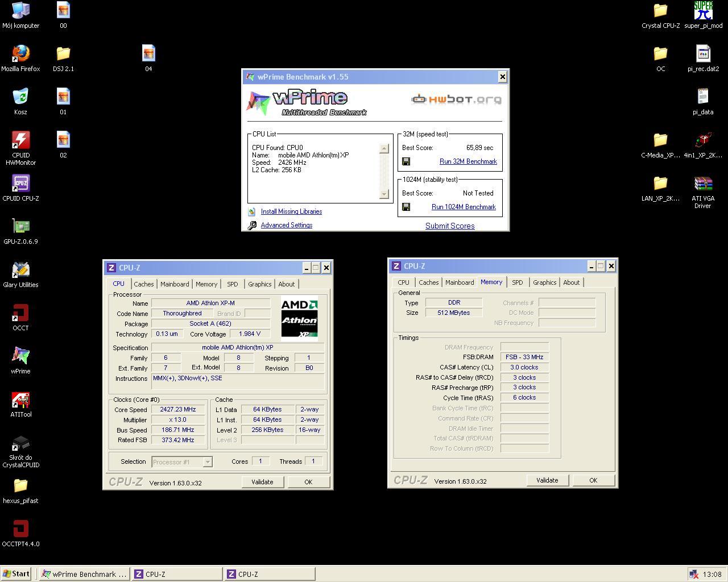Select the OCCTPT4.4.0 desktop icon
The height and width of the screenshot is (582, 728).
point(20,533)
